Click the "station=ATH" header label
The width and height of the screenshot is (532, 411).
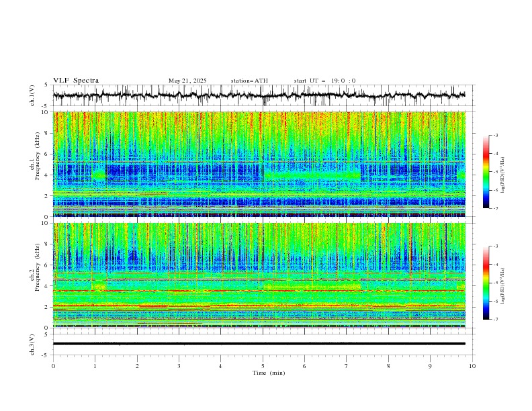(249, 81)
